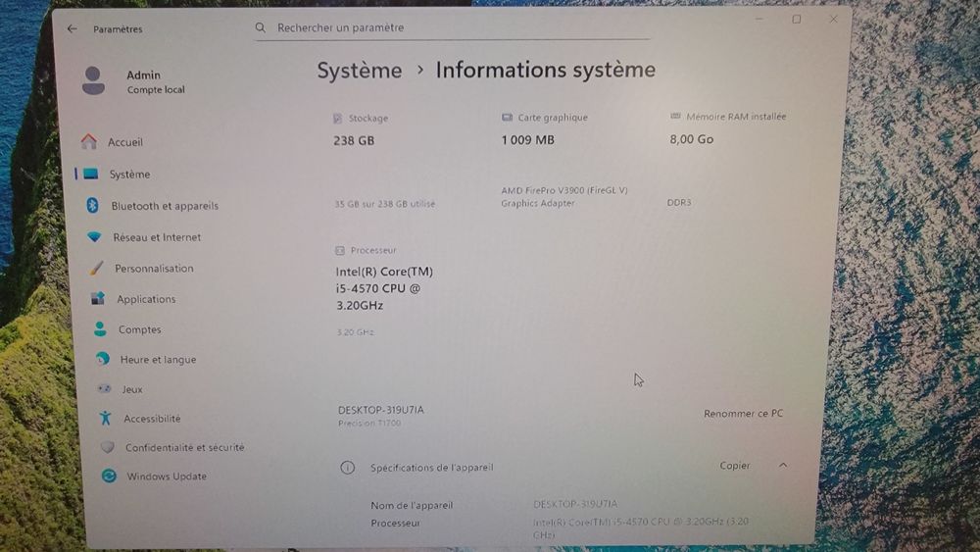Image resolution: width=980 pixels, height=552 pixels.
Task: Click the back arrow next to Paramètres
Action: point(73,28)
